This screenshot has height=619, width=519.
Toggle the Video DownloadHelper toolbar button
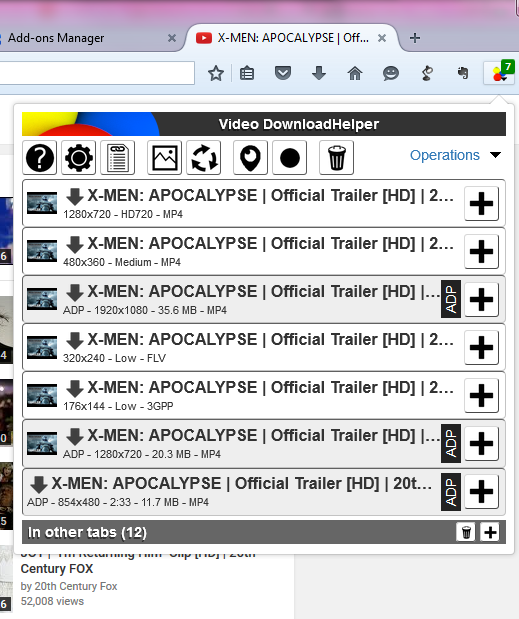499,72
